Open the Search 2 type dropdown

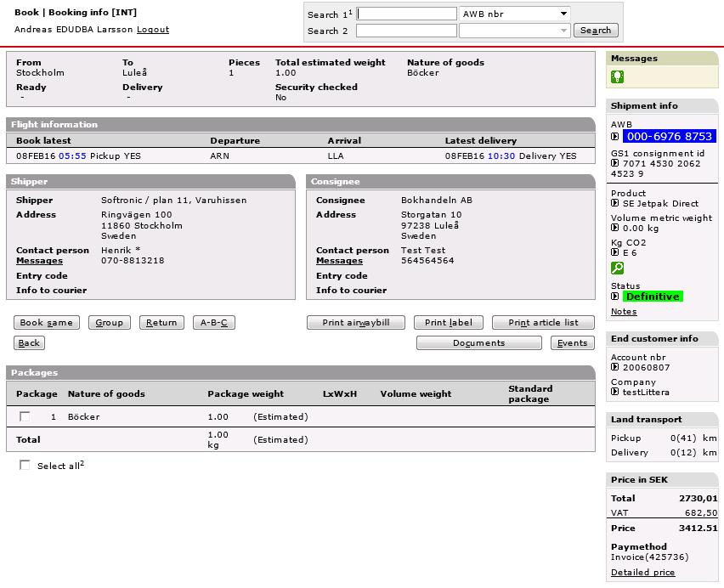coord(515,31)
